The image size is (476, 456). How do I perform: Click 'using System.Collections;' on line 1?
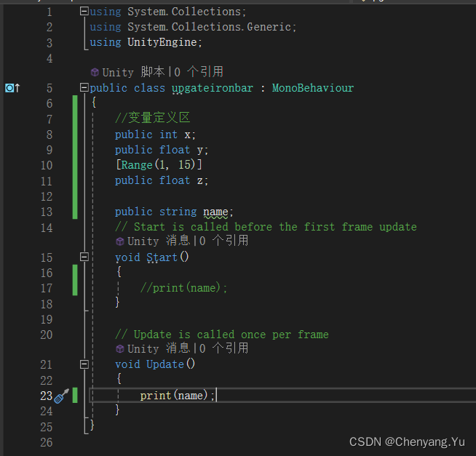tap(168, 12)
